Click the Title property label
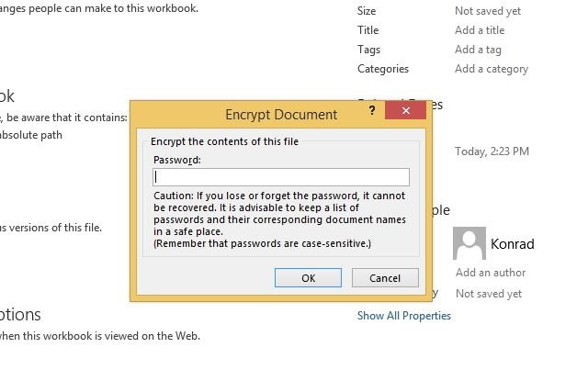Image resolution: width=588 pixels, height=392 pixels. click(367, 30)
